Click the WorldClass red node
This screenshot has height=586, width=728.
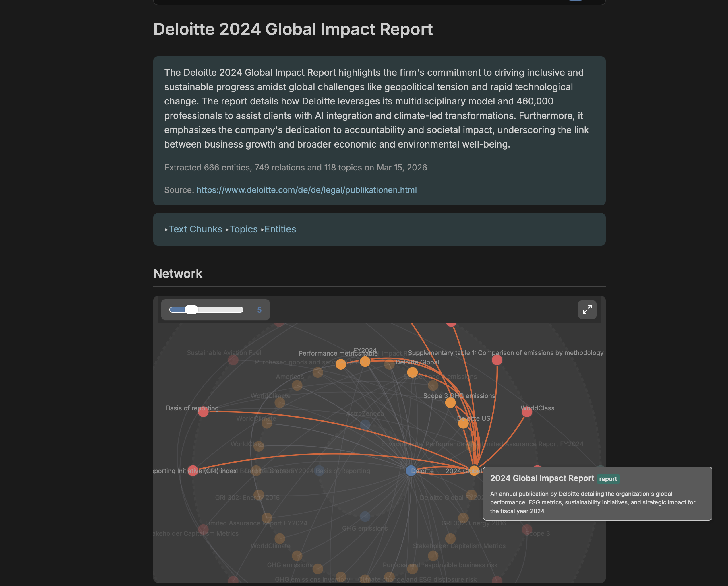[527, 412]
